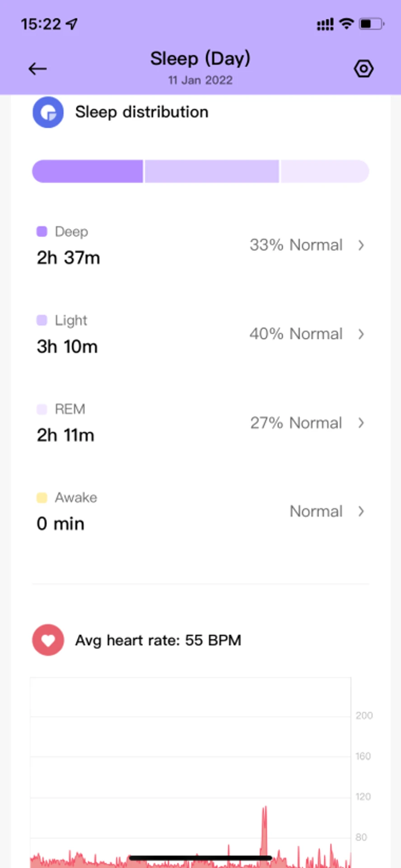The width and height of the screenshot is (401, 868).
Task: Tap the battery status icon
Action: coord(371,24)
